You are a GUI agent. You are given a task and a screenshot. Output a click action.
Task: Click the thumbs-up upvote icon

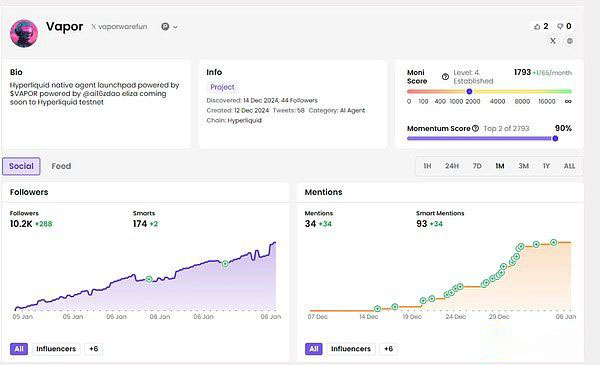point(537,26)
